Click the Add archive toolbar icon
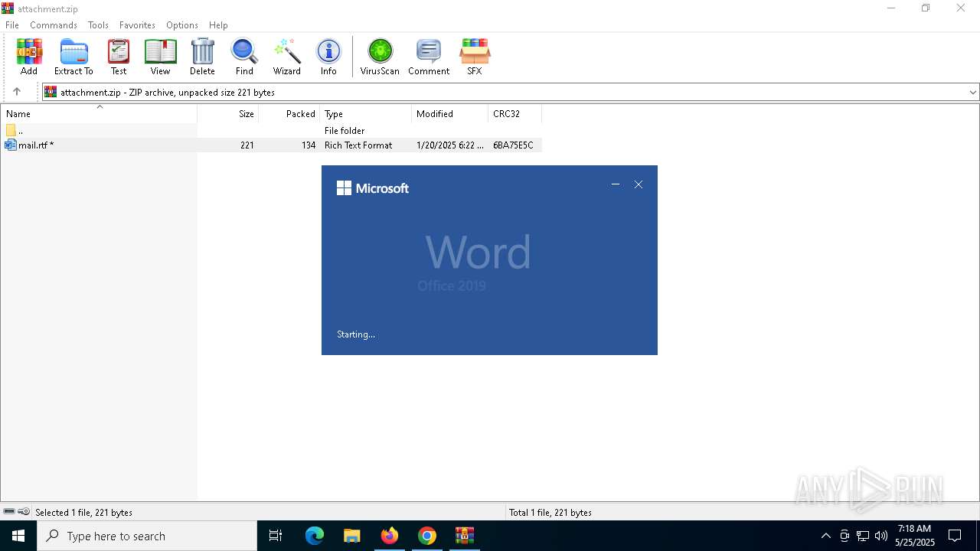Image resolution: width=980 pixels, height=551 pixels. click(x=29, y=57)
